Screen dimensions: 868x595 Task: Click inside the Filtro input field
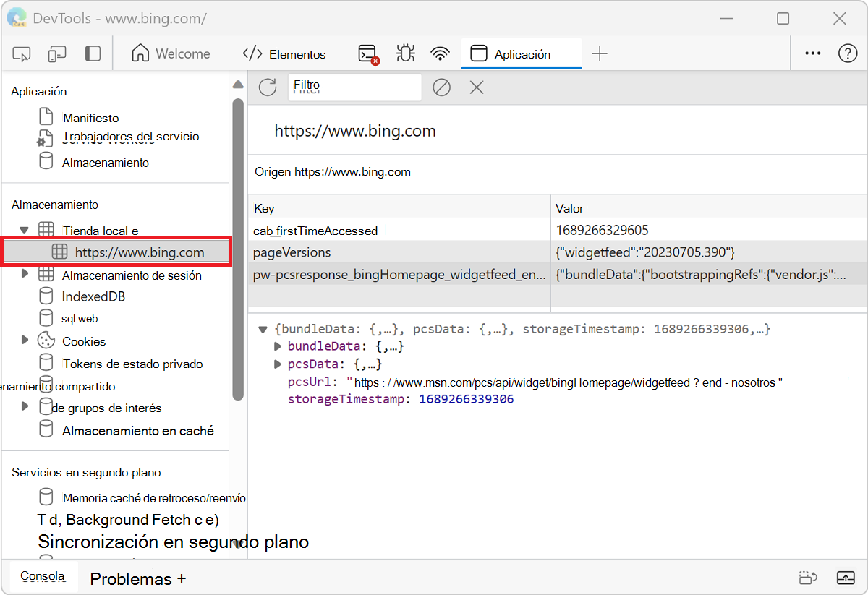354,87
